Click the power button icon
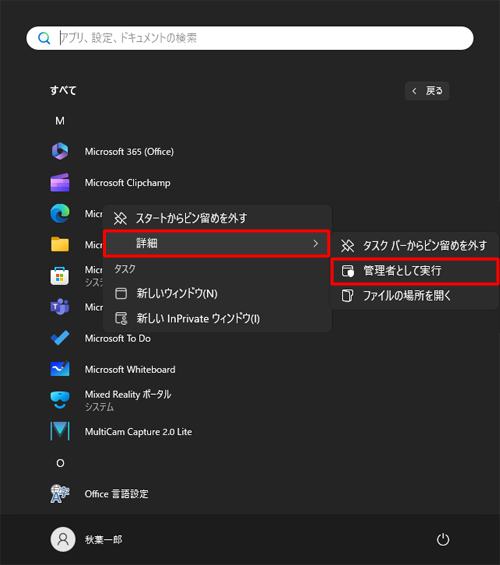Screen dimensions: 500x565 pyautogui.click(x=443, y=539)
